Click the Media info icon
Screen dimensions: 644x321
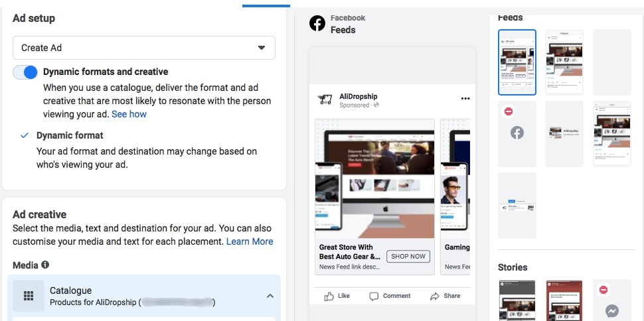pyautogui.click(x=45, y=265)
